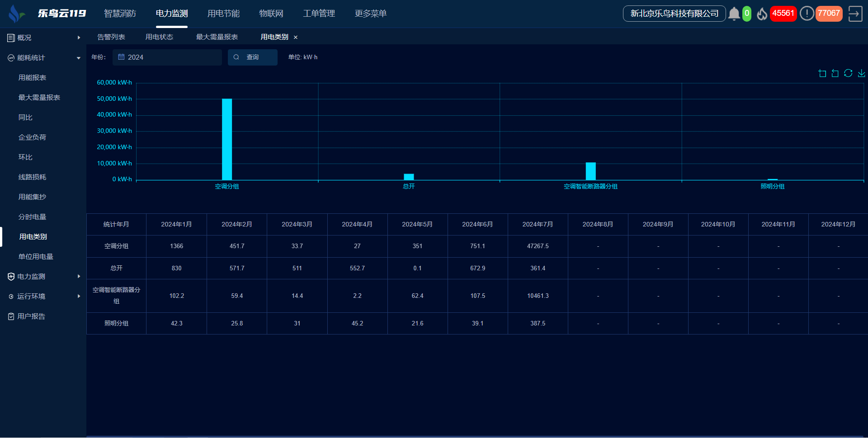Open the 智慧消防 top menu

pos(120,14)
